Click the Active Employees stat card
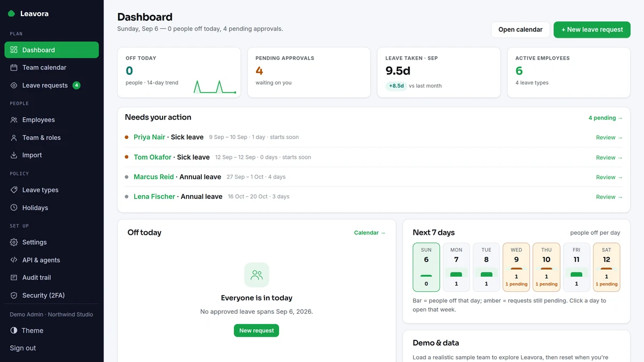 569,72
